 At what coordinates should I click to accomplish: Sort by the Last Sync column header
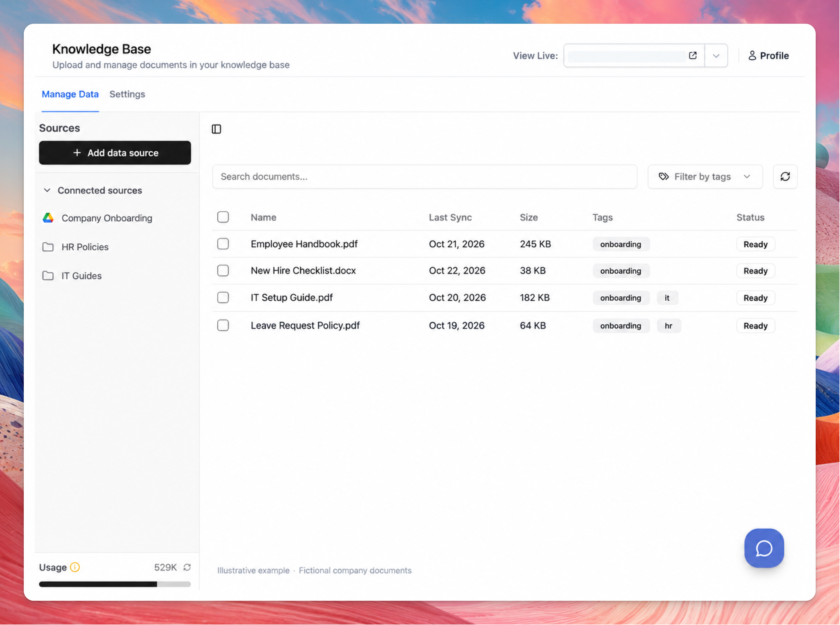[450, 218]
